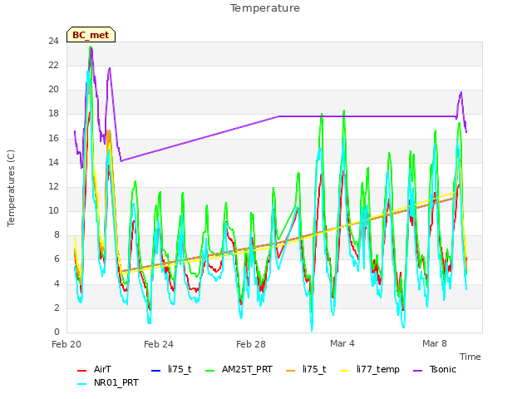Click the green AM25T_PRT legend swatch
532x399 pixels.
(210, 370)
